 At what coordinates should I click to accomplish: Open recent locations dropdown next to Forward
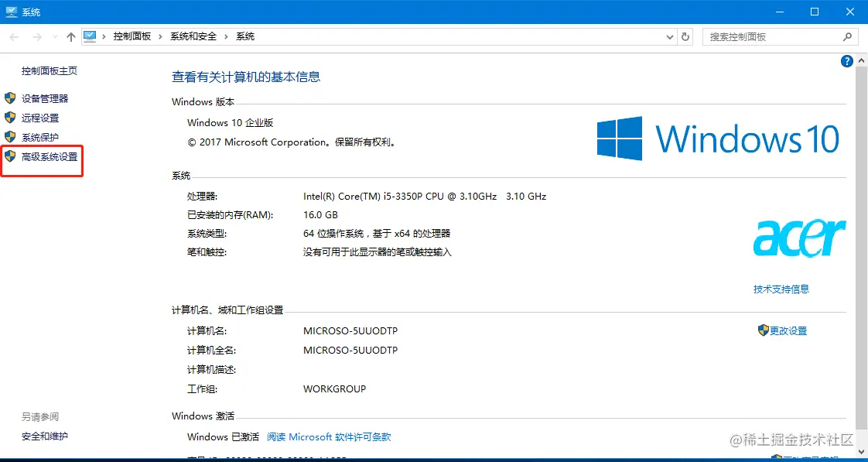(54, 37)
